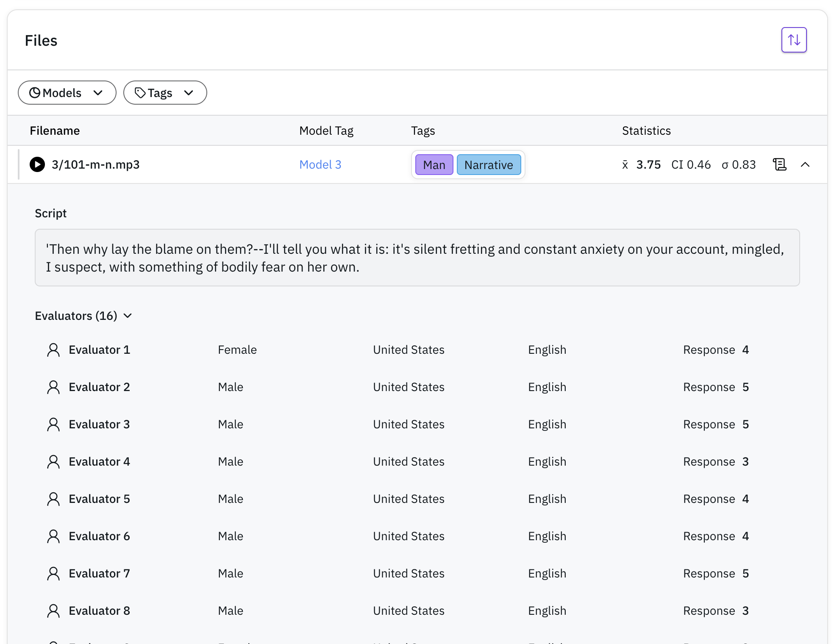The height and width of the screenshot is (644, 834).
Task: Click the Statistics column header
Action: tap(646, 130)
